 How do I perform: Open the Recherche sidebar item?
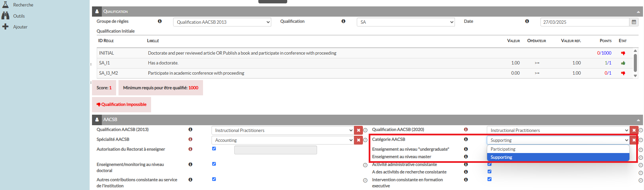(x=23, y=5)
